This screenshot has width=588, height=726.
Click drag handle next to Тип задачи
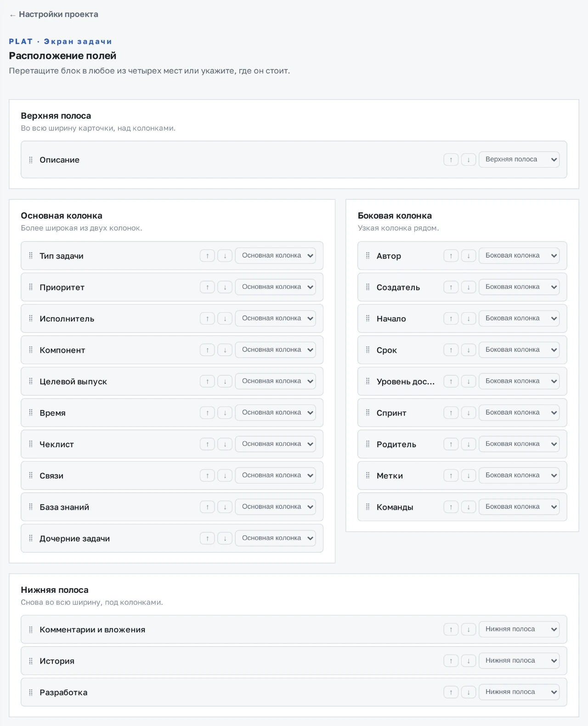coord(31,256)
